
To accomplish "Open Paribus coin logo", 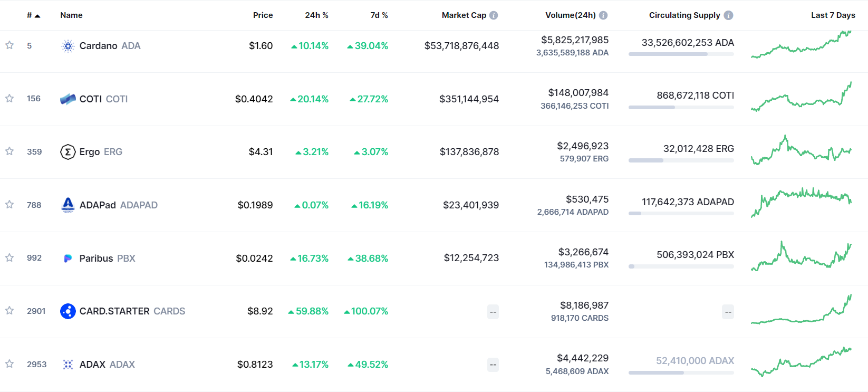I will (68, 258).
